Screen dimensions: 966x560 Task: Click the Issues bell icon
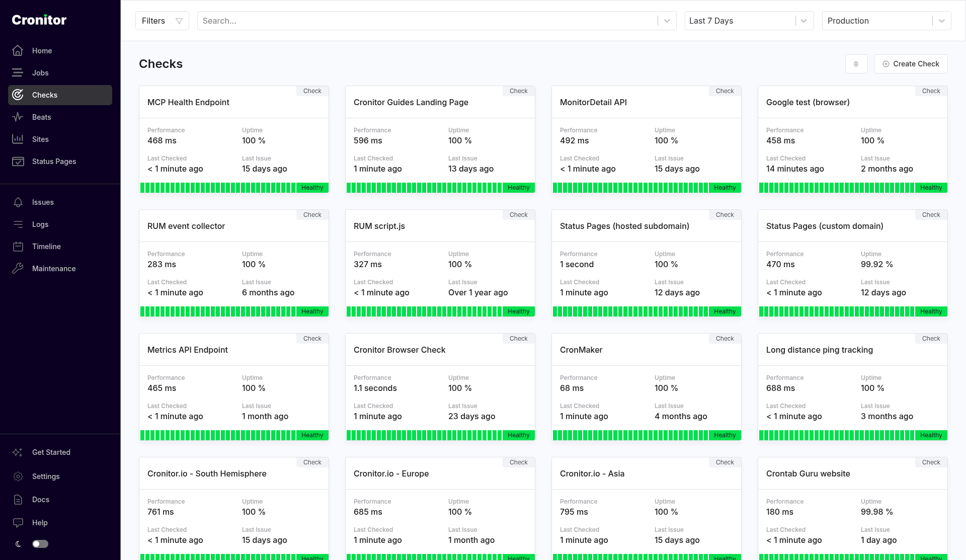(18, 202)
